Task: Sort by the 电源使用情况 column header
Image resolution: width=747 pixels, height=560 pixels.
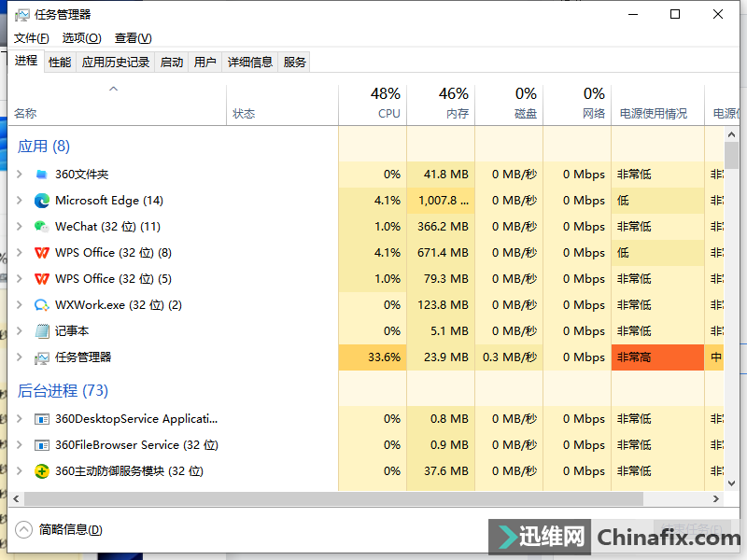Action: pos(657,104)
